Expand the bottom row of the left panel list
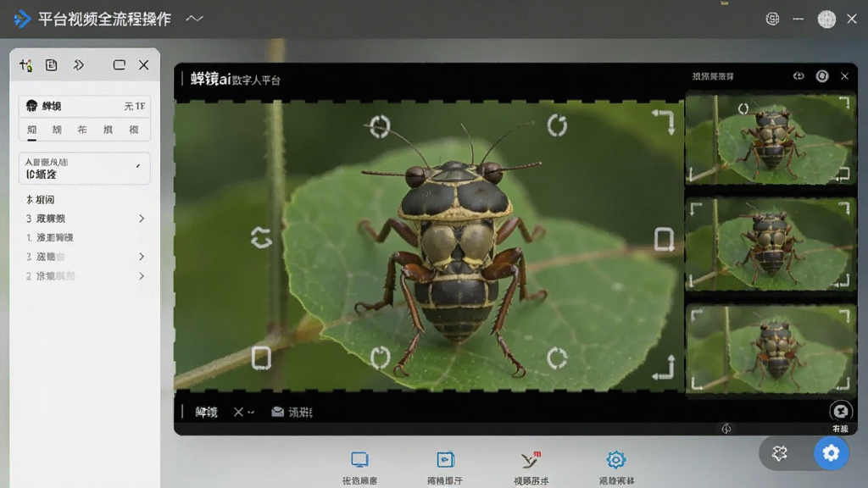The height and width of the screenshot is (488, 868). (85, 276)
